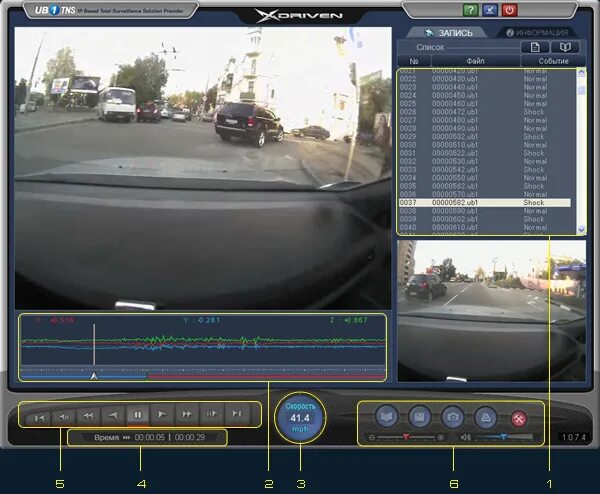
Task: Start forward playback with the play button
Action: [x=162, y=414]
